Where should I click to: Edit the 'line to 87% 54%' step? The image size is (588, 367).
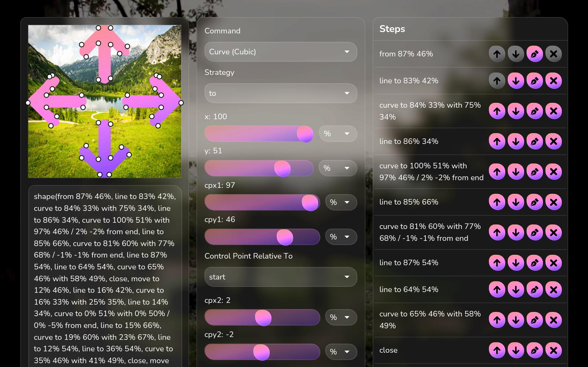coord(535,263)
